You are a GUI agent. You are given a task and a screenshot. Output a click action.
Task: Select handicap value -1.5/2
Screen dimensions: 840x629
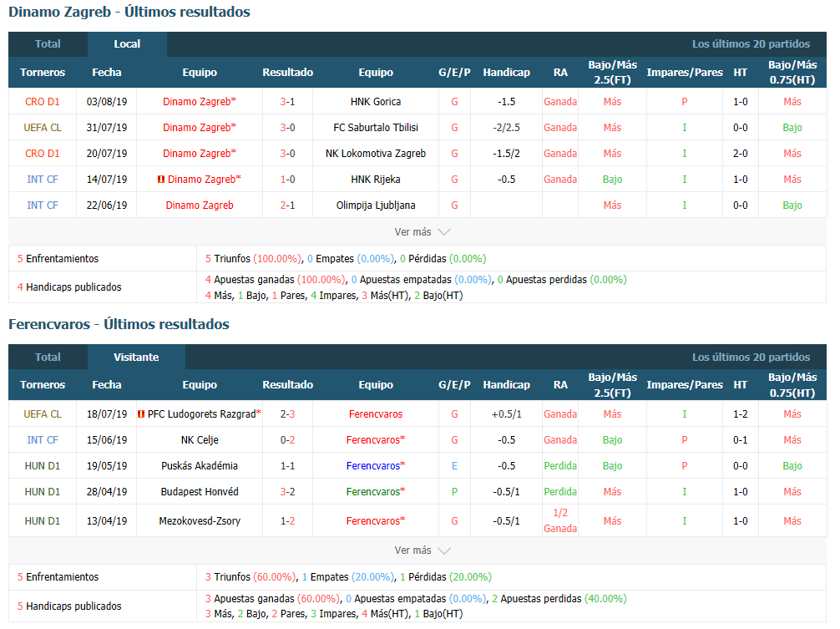[x=506, y=153]
